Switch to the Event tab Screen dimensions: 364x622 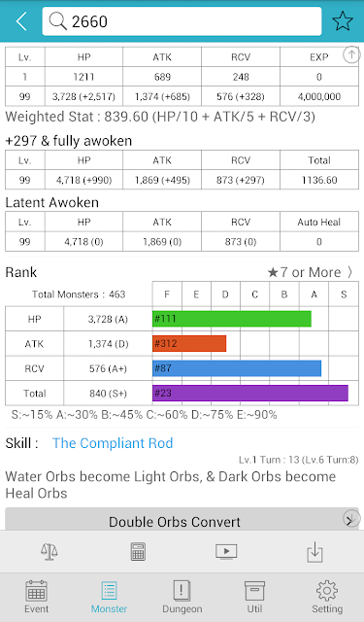[x=37, y=597]
